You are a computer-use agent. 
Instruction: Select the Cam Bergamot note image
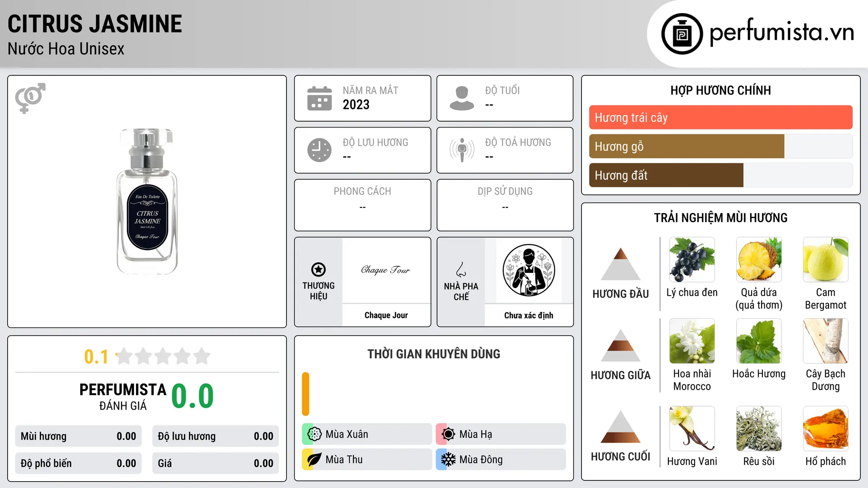(x=826, y=260)
